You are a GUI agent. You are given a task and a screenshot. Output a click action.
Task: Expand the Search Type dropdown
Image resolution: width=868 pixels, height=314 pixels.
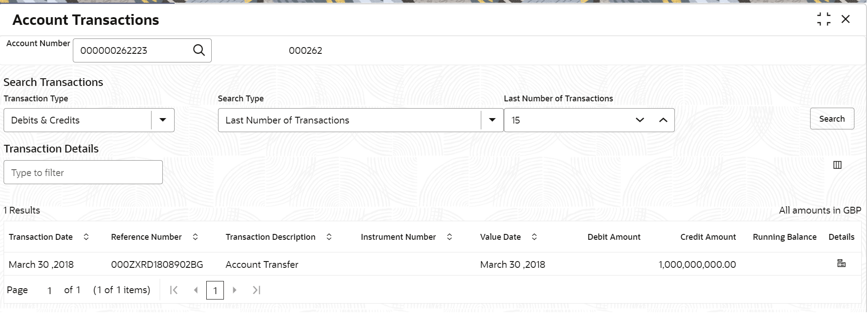click(x=492, y=120)
